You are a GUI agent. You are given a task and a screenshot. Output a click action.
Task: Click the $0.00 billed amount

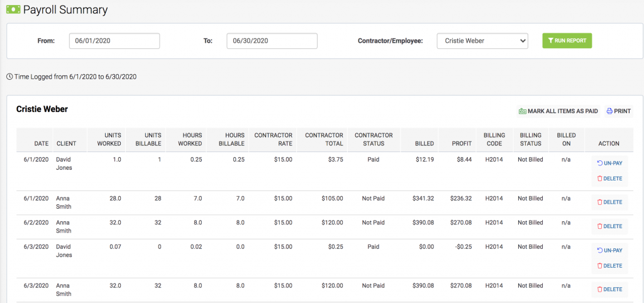pyautogui.click(x=426, y=247)
